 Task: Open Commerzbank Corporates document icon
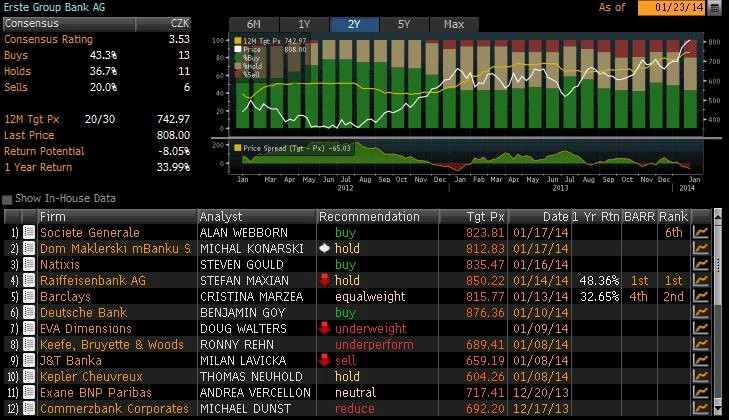pos(29,408)
